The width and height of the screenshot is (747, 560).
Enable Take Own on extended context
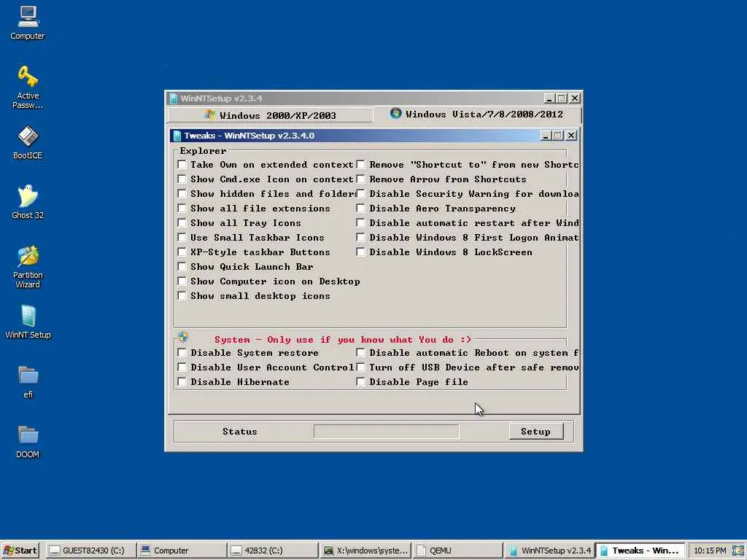[x=182, y=165]
